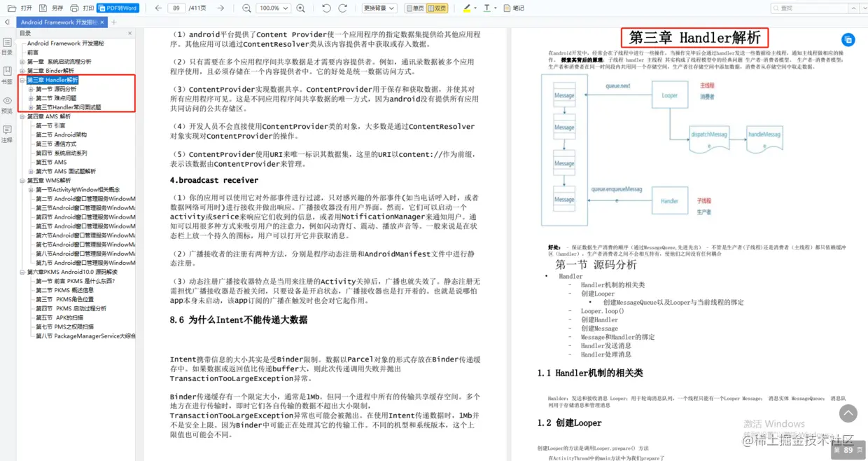Jump to 第五节 AMS in outline
The height and width of the screenshot is (461, 868).
coord(51,162)
